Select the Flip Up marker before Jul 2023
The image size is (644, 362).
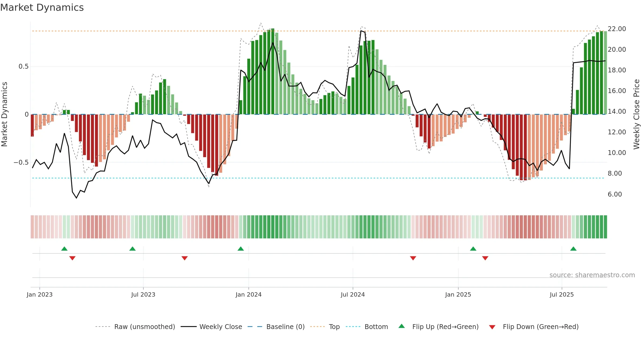(x=133, y=249)
